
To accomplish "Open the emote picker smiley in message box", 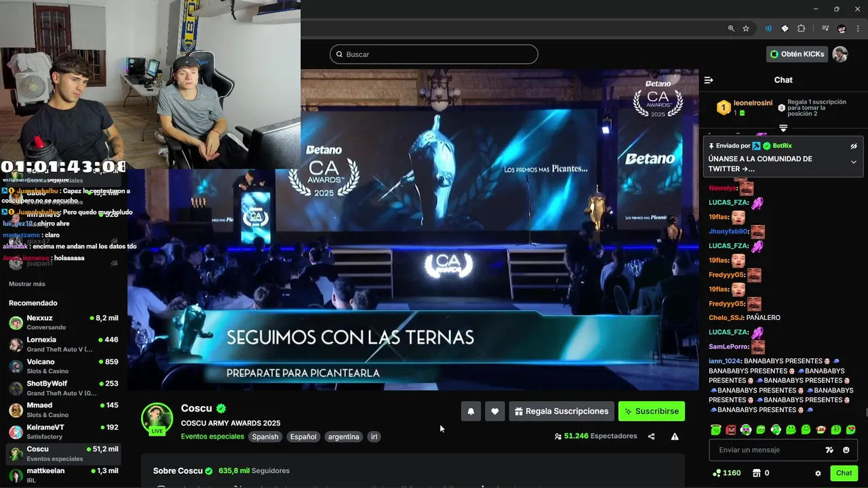I will (x=846, y=450).
